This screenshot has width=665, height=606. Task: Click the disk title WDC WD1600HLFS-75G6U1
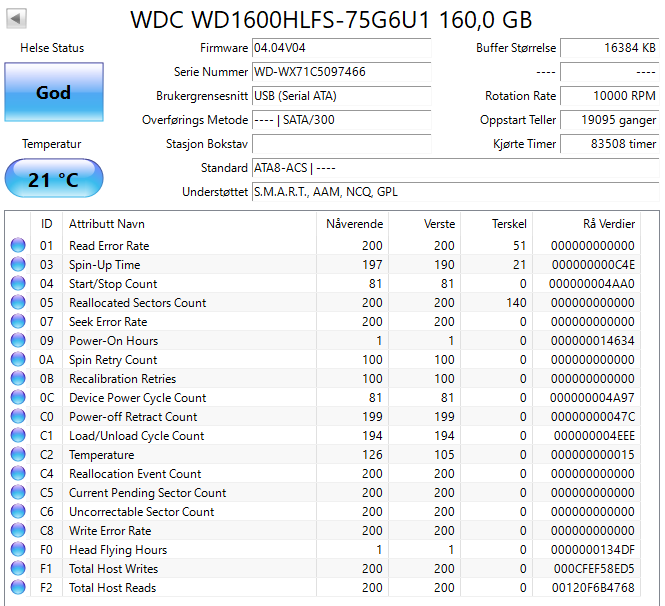tap(331, 20)
